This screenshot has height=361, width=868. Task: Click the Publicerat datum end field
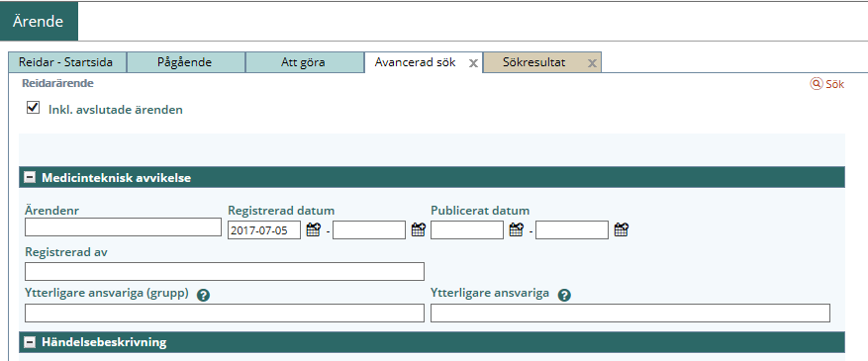point(572,230)
